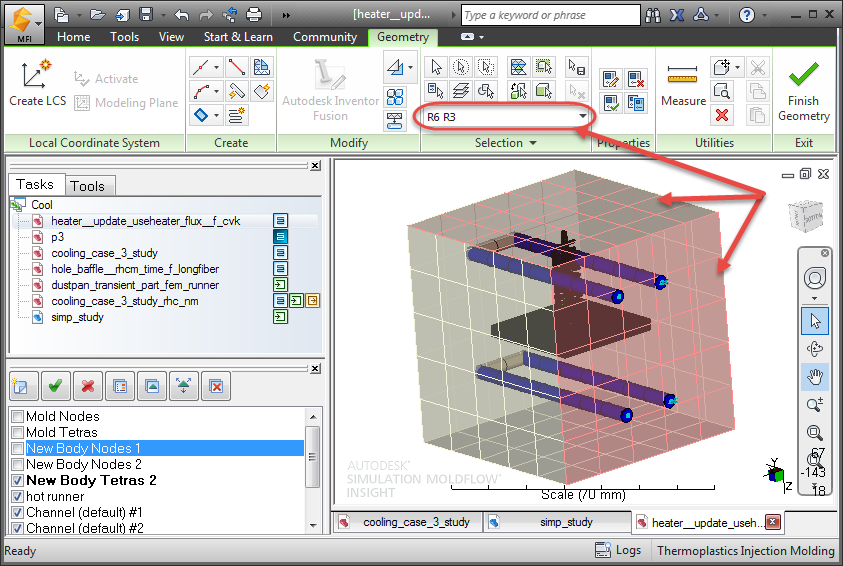Open the Utilities copy tool dropdown arrow
This screenshot has height=566, width=843.
[737, 67]
